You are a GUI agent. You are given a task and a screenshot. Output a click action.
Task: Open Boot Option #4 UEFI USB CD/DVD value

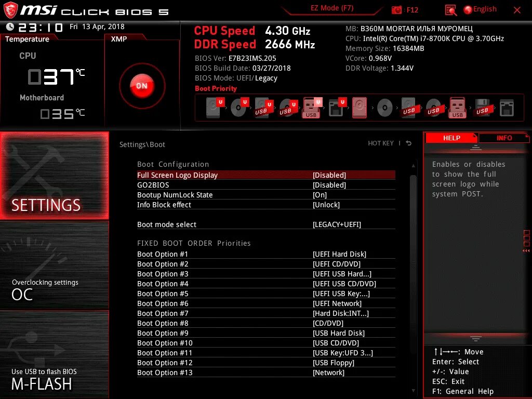point(344,284)
